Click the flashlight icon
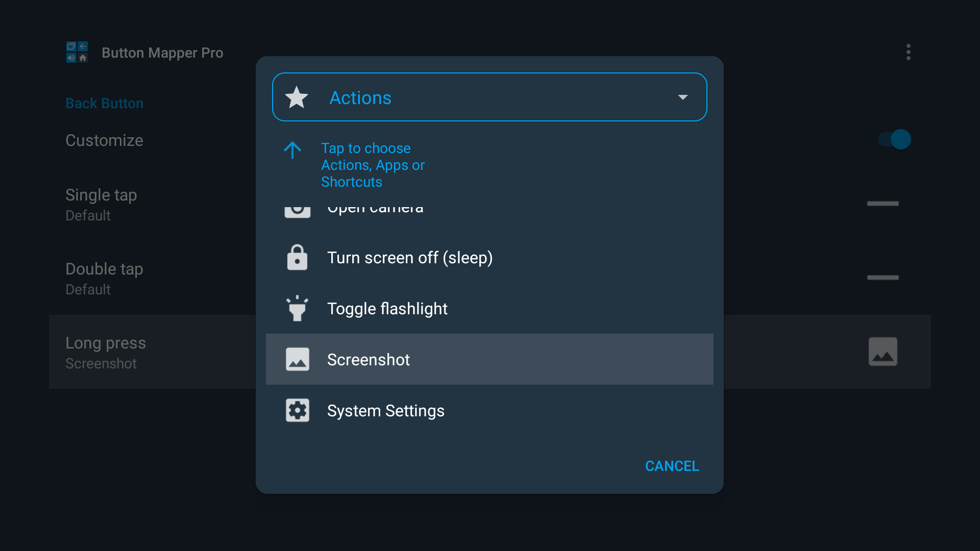Image resolution: width=980 pixels, height=551 pixels. [x=297, y=309]
